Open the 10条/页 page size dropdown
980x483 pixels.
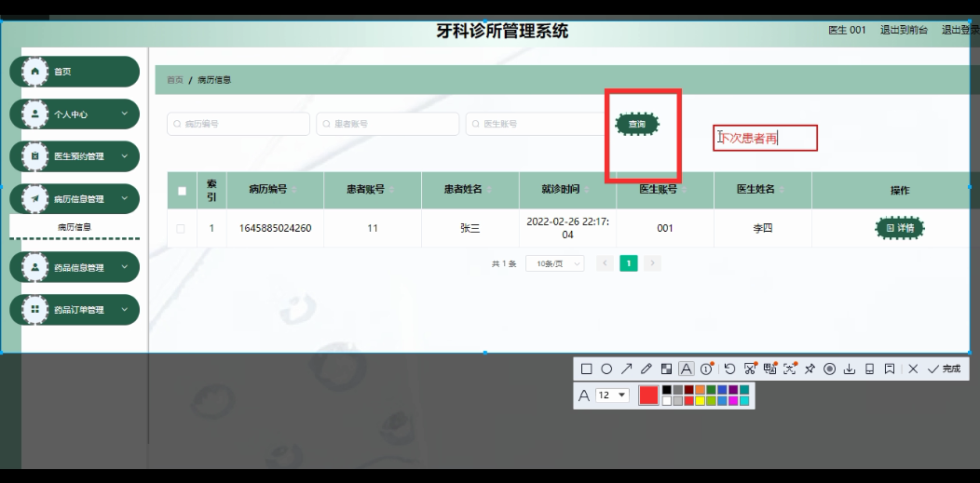[x=555, y=263]
